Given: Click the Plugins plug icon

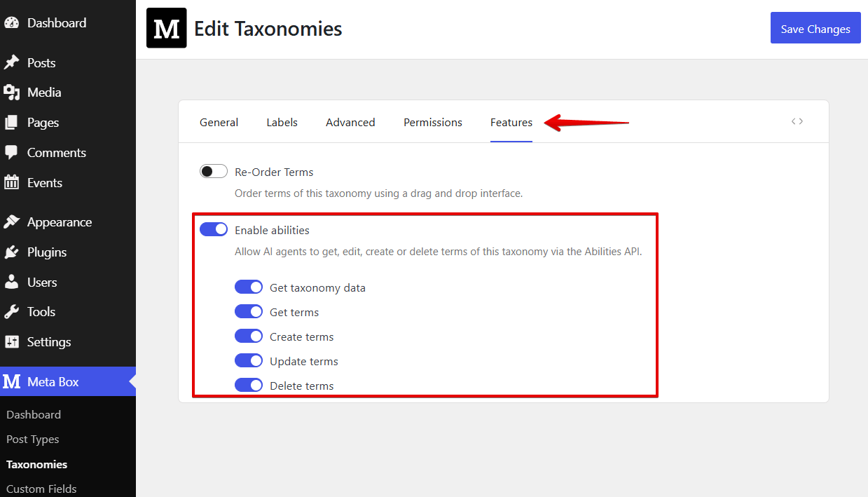Looking at the screenshot, I should pos(11,252).
